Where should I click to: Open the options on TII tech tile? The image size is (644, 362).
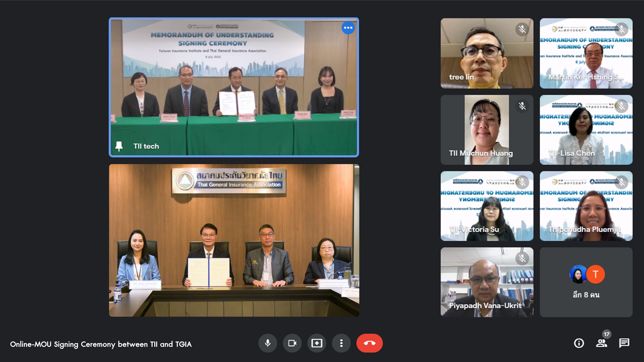point(348,28)
